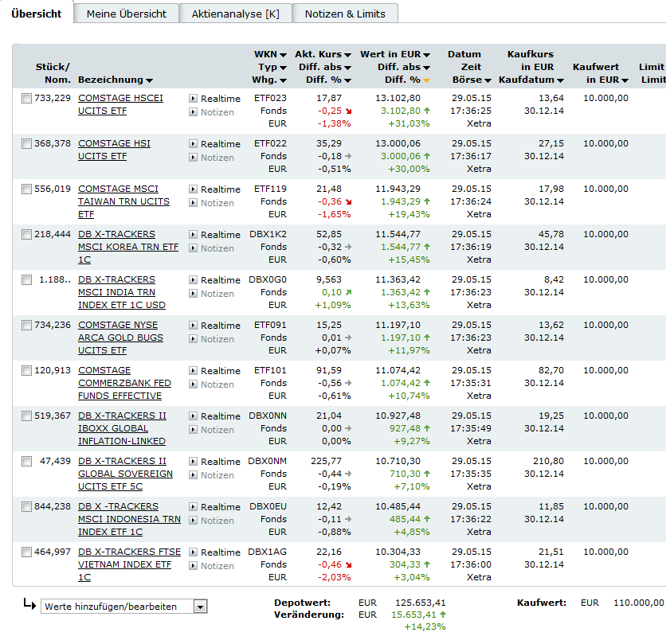Screen dimensions: 666x644
Task: Open Notizen icon for MSCI TAIWAN row
Action: tap(193, 203)
